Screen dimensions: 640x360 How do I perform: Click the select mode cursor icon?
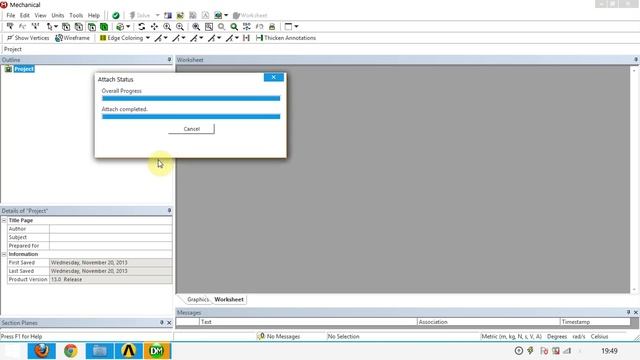pyautogui.click(x=49, y=27)
